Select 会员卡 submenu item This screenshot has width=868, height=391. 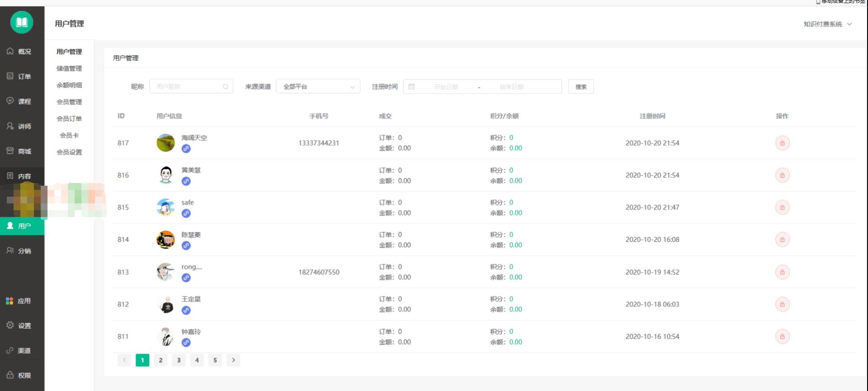69,135
